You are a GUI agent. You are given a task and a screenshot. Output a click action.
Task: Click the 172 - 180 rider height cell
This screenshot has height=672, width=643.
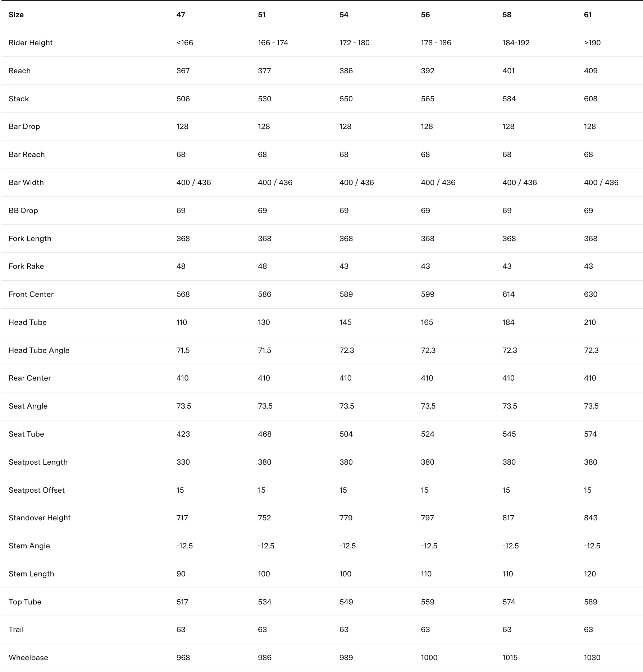(x=354, y=43)
